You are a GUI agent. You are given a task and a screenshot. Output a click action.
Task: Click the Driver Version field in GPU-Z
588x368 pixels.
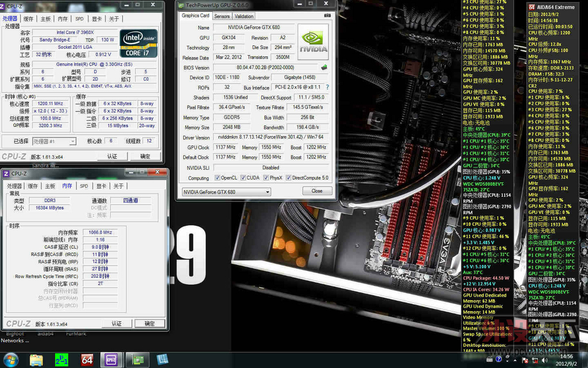click(x=271, y=137)
